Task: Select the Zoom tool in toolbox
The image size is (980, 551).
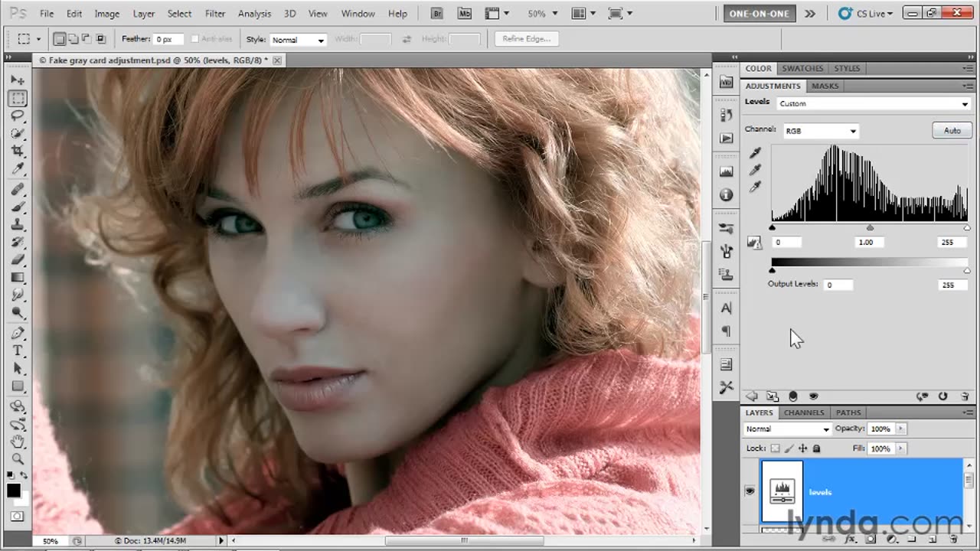Action: (x=18, y=459)
